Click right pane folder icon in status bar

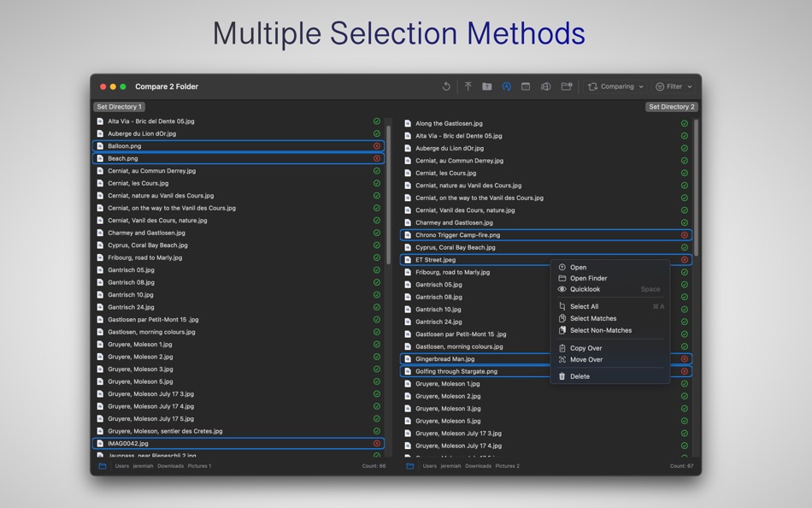pos(410,466)
